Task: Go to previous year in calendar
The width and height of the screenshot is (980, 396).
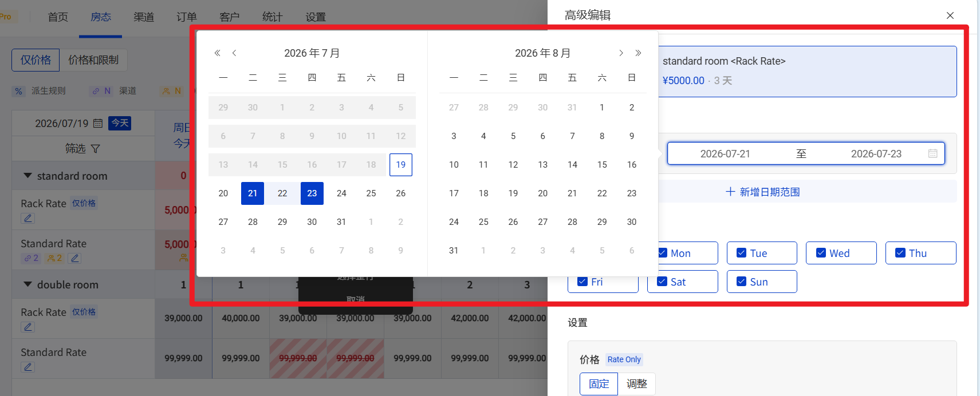Action: [217, 53]
